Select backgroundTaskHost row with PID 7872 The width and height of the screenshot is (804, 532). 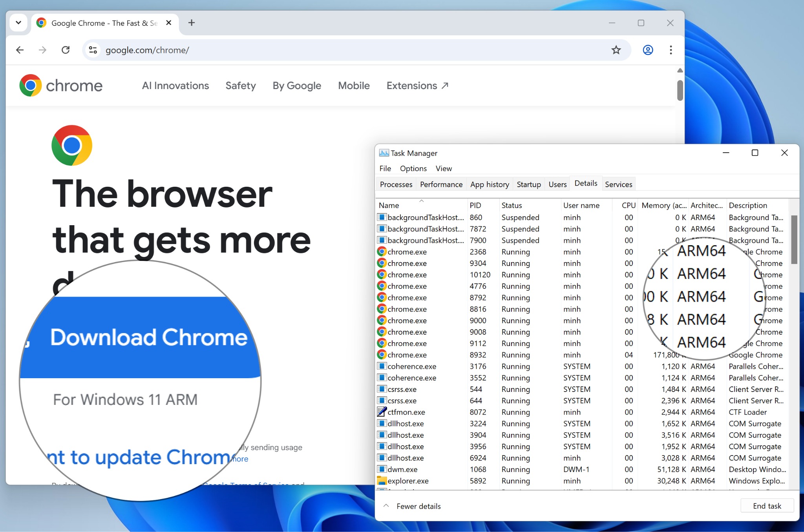coord(582,229)
